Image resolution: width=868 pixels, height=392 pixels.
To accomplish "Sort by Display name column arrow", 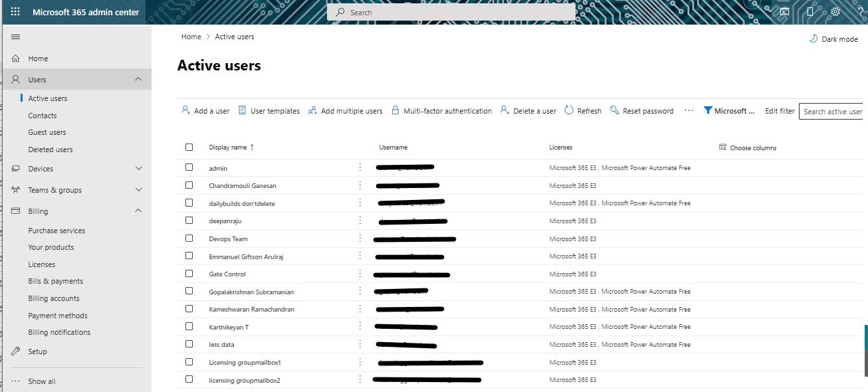I will point(252,147).
